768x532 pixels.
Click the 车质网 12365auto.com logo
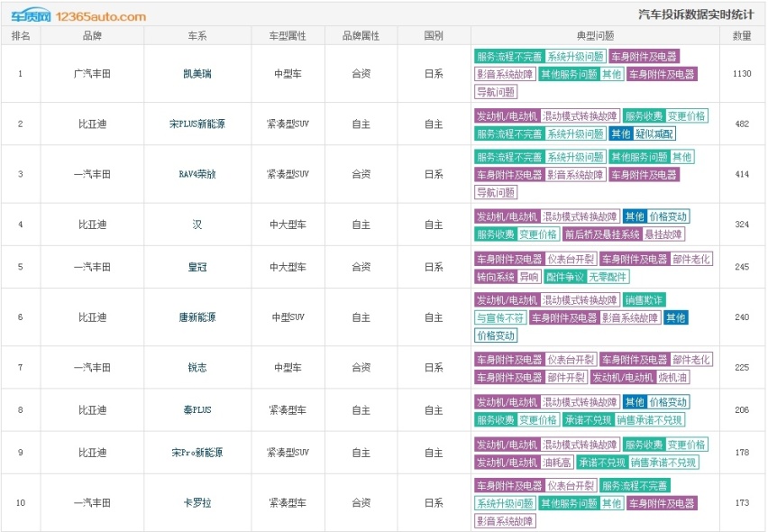pyautogui.click(x=78, y=16)
